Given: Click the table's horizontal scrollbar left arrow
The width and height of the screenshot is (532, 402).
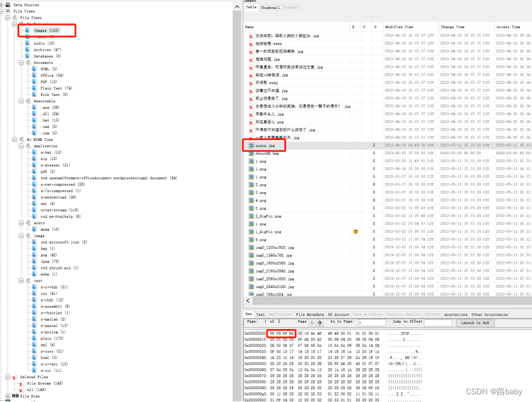Looking at the screenshot, I should coord(248,301).
